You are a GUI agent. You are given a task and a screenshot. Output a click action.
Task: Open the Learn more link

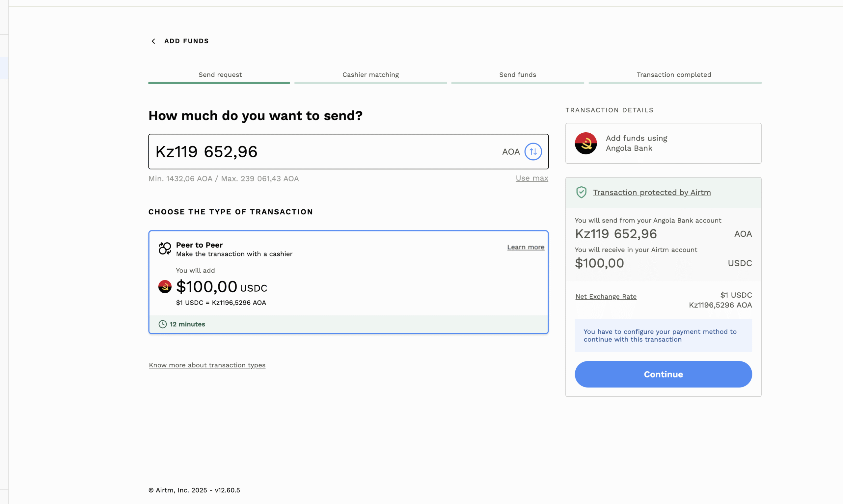pos(526,247)
